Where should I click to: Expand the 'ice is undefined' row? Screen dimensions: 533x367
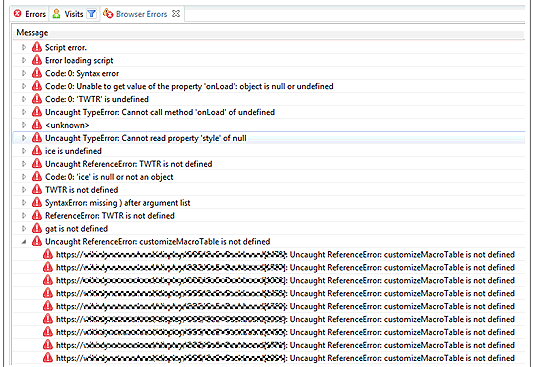point(24,151)
